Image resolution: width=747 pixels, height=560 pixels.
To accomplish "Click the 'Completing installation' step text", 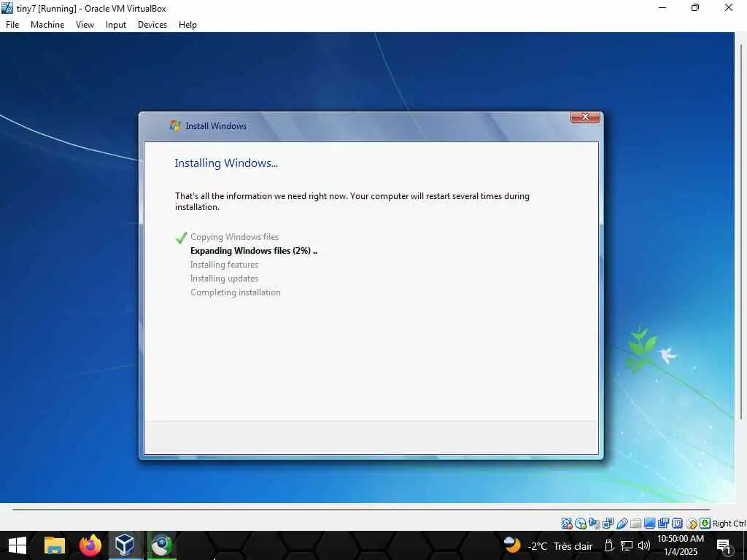I will coord(236,292).
